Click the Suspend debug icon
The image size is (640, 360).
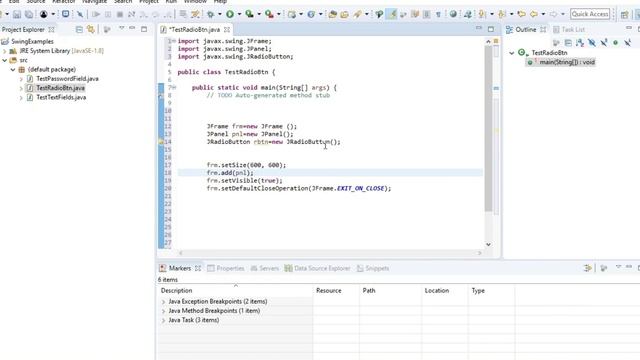tap(108, 14)
